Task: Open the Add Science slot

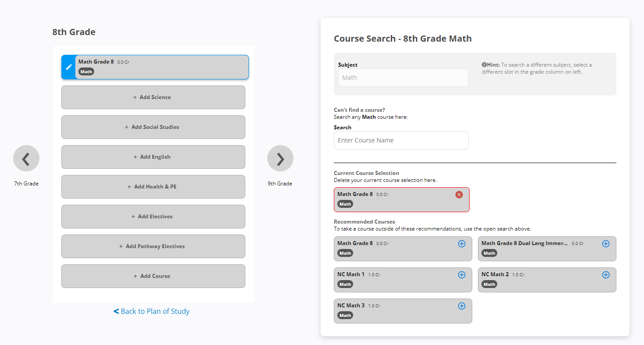Action: [153, 97]
